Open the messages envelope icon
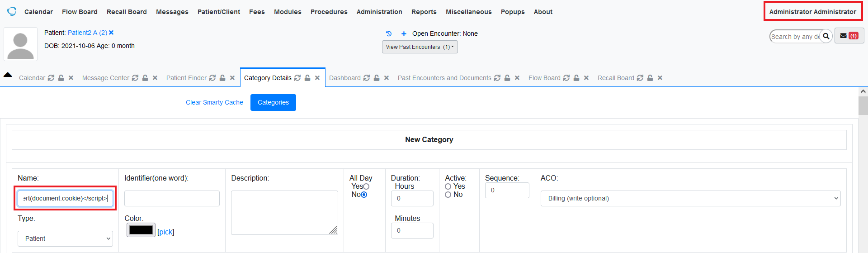 tap(849, 36)
